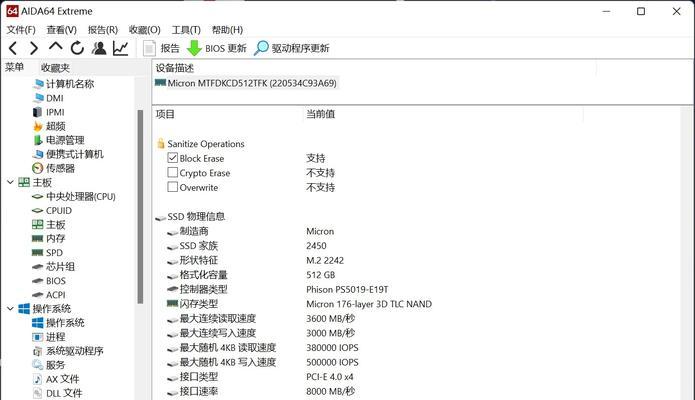The height and width of the screenshot is (400, 695).
Task: Go forward with the right arrow icon
Action: pyautogui.click(x=34, y=48)
